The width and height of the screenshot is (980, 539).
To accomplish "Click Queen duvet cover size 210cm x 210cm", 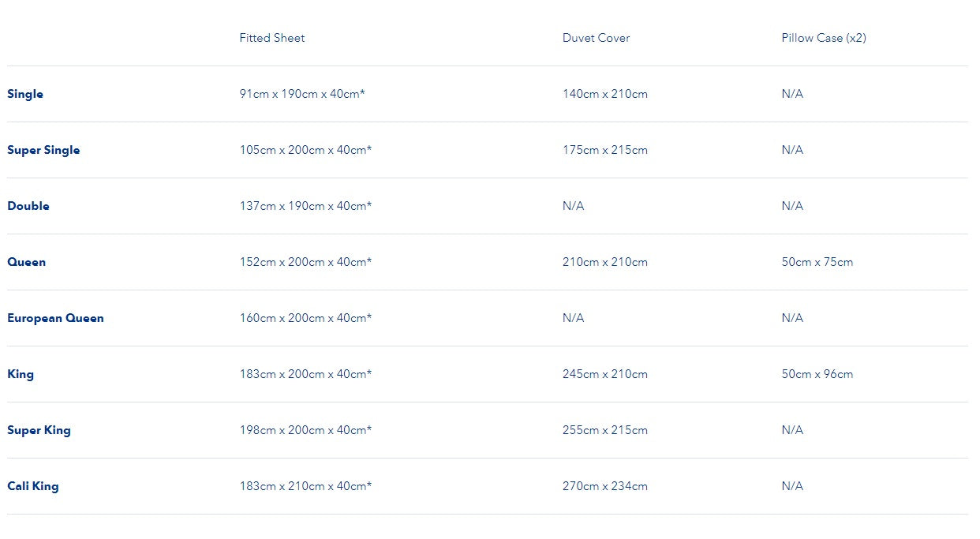I will (604, 262).
